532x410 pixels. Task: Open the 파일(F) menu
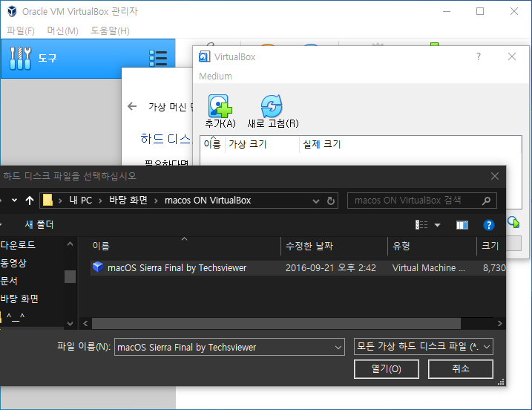coord(21,31)
